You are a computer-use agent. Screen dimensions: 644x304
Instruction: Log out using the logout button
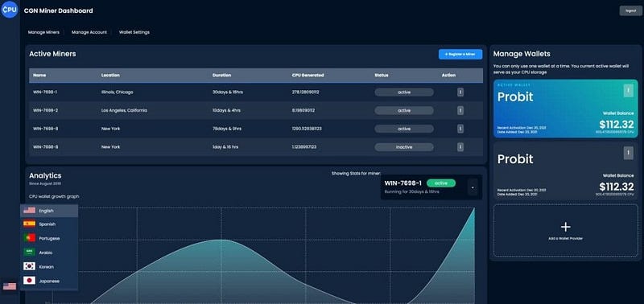click(x=630, y=10)
